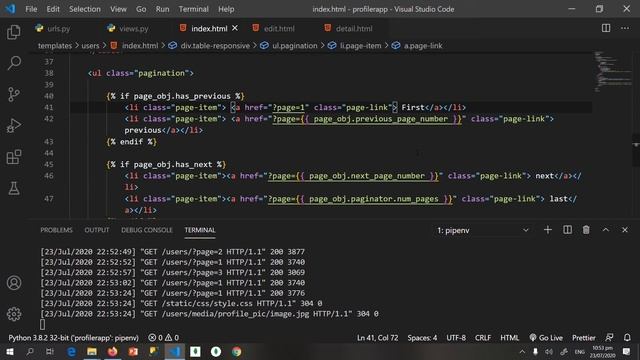This screenshot has width=640, height=360.
Task: Add a new terminal with plus icon
Action: click(x=548, y=230)
